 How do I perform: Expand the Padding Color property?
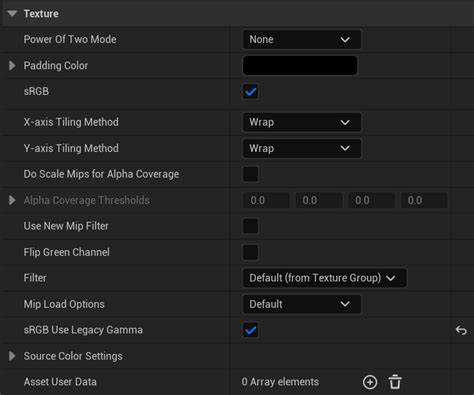[12, 65]
